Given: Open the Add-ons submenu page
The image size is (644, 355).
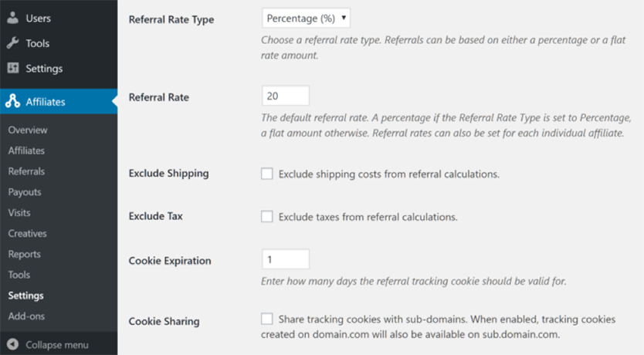Looking at the screenshot, I should pos(27,316).
